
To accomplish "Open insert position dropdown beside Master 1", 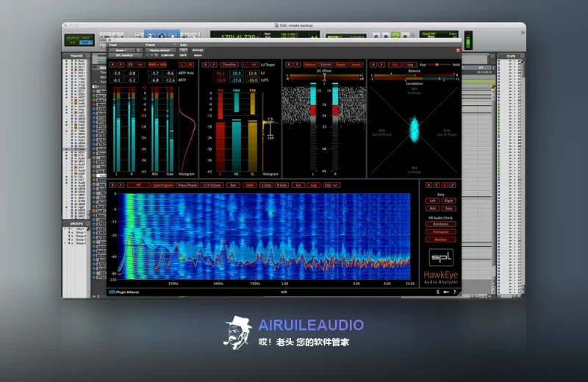I will click(x=138, y=50).
